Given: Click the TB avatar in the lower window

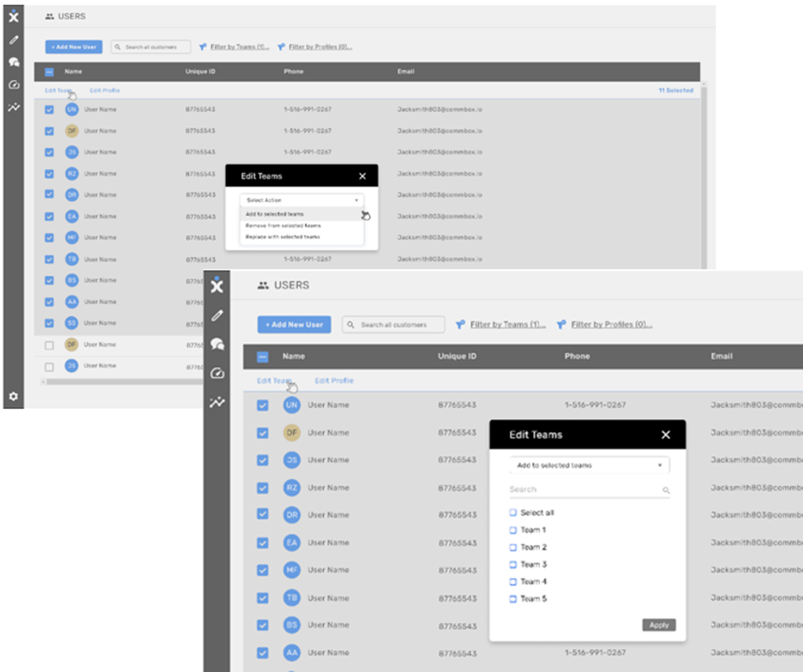Looking at the screenshot, I should click(x=292, y=597).
